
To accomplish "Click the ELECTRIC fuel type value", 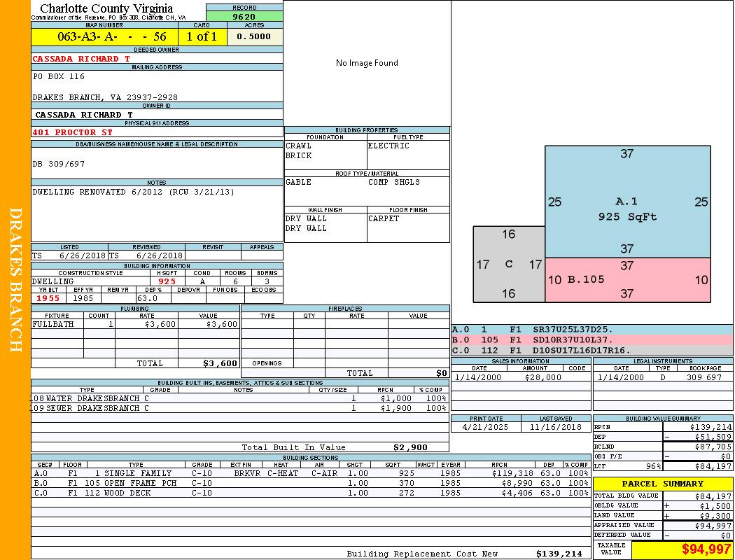I will [388, 146].
